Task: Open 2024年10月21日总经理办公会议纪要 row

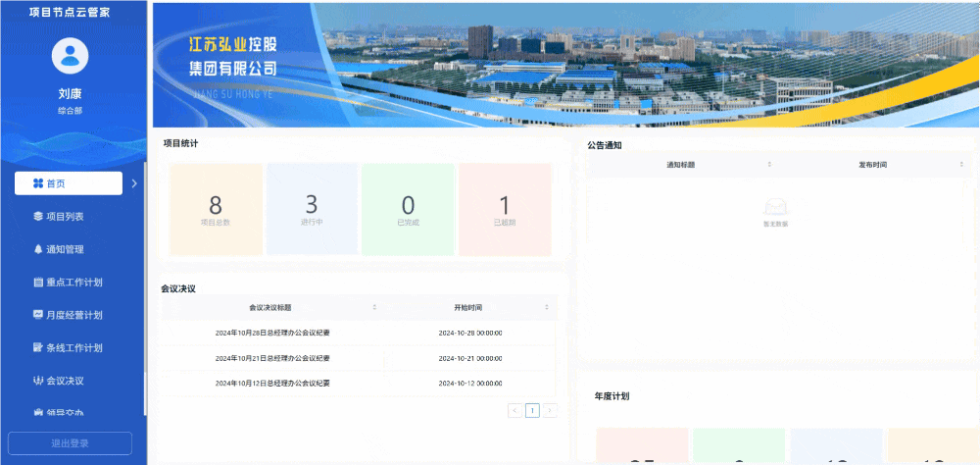Action: (x=358, y=359)
